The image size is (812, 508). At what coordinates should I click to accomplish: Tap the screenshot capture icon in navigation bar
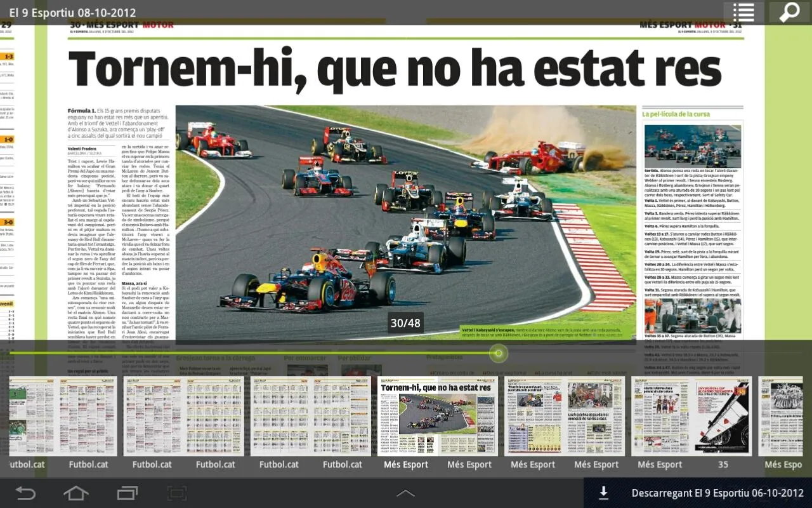click(x=178, y=493)
